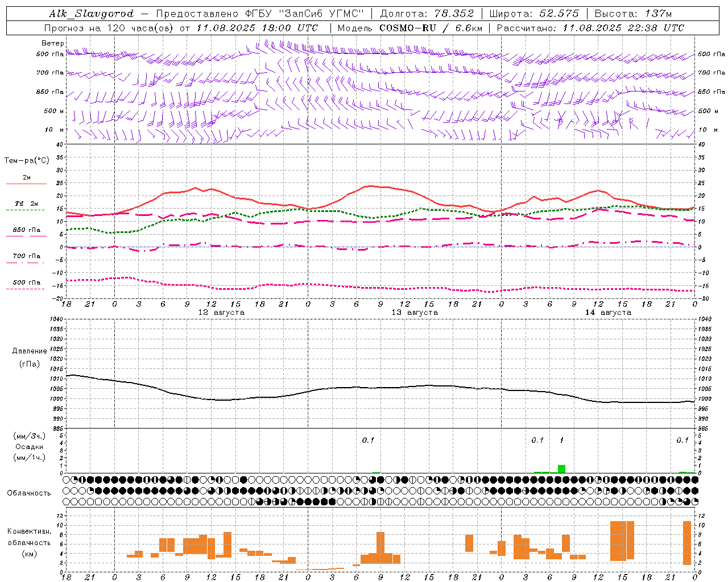
Task: Click the Облачность cloudiness label
Action: tap(29, 493)
